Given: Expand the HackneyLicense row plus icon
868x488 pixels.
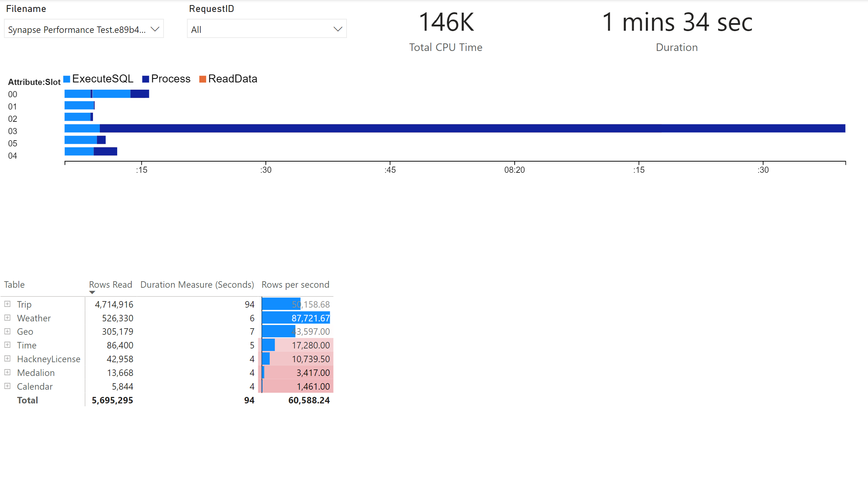Looking at the screenshot, I should (7, 359).
